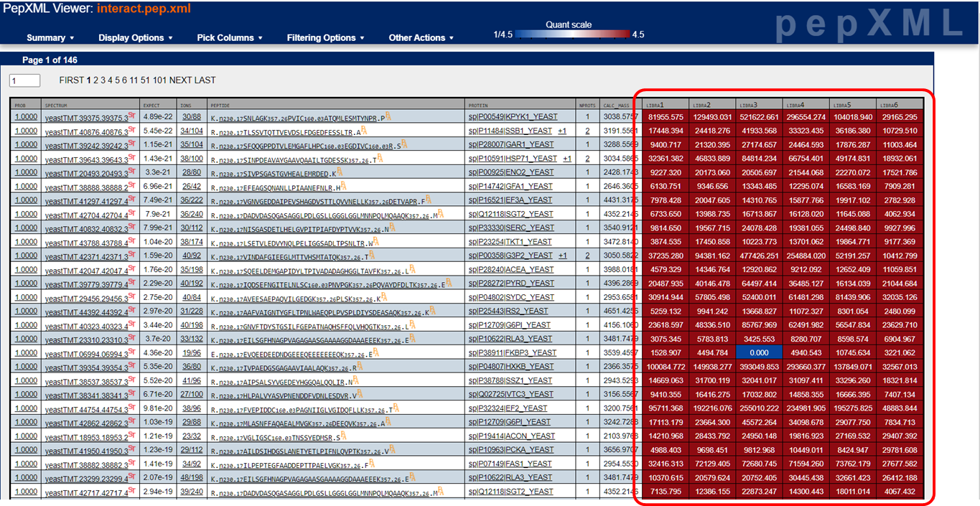Open spectrum link yeastTMT.38537.38537.3
This screenshot has width=980, height=506.
pyautogui.click(x=86, y=380)
